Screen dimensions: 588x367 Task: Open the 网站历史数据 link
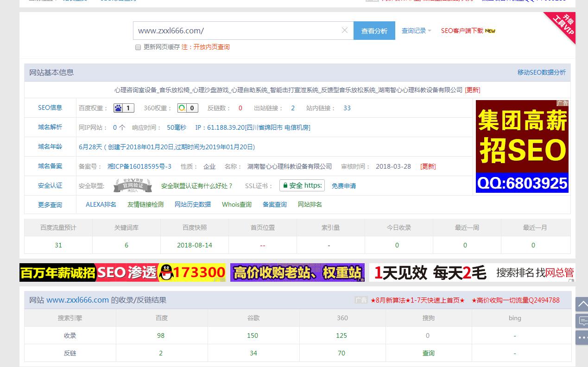click(x=193, y=204)
